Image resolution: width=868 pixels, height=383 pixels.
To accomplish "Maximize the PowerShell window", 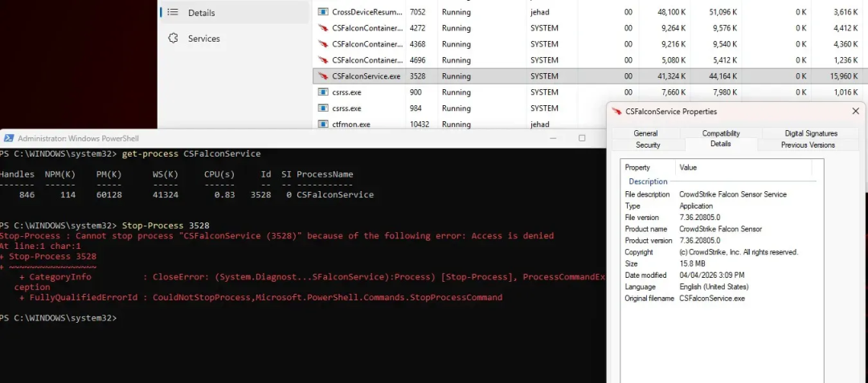I will pyautogui.click(x=582, y=138).
